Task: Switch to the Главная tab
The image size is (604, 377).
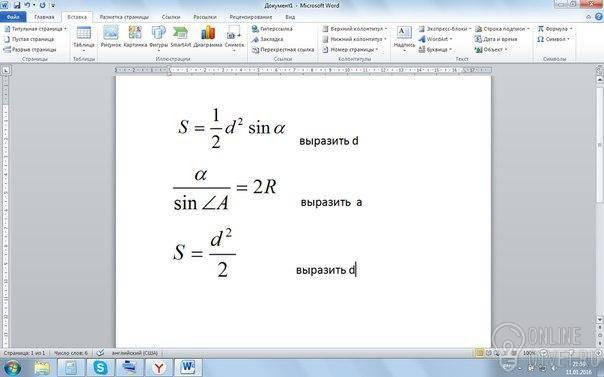Action: 44,17
